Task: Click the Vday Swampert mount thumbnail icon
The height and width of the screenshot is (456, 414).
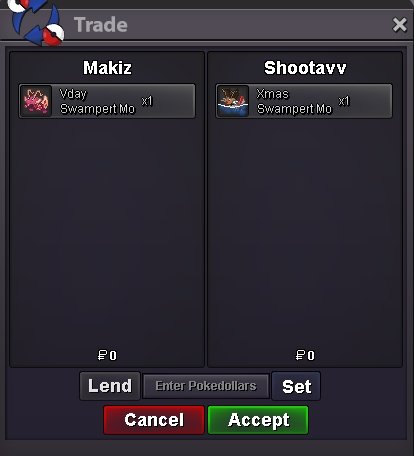Action: point(36,101)
